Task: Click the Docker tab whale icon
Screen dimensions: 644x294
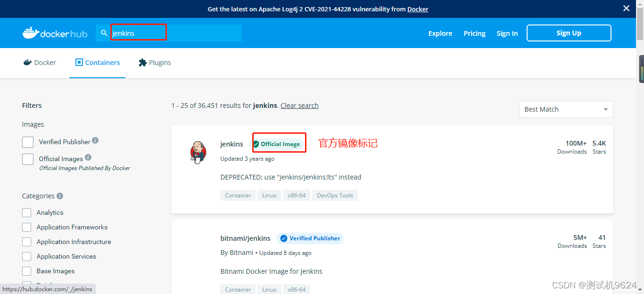Action: pos(27,62)
